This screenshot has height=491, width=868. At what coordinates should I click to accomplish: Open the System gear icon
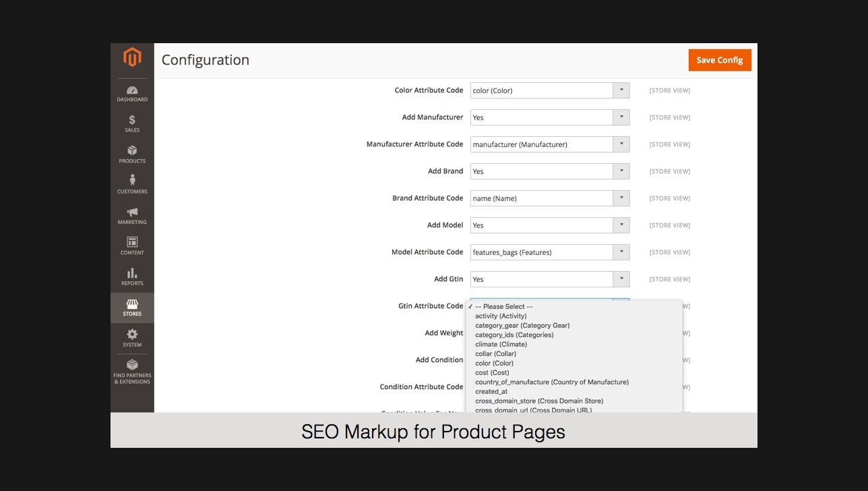(x=132, y=335)
